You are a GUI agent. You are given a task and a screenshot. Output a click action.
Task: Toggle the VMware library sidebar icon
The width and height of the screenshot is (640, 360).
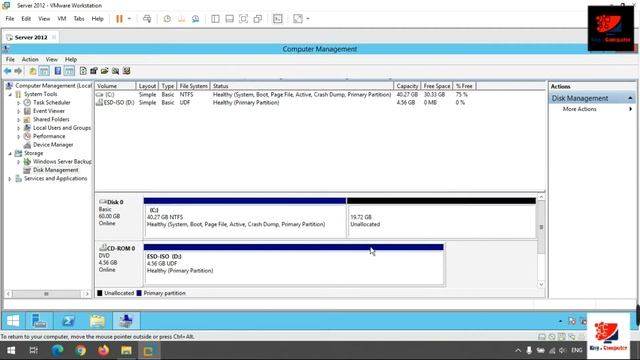215,19
